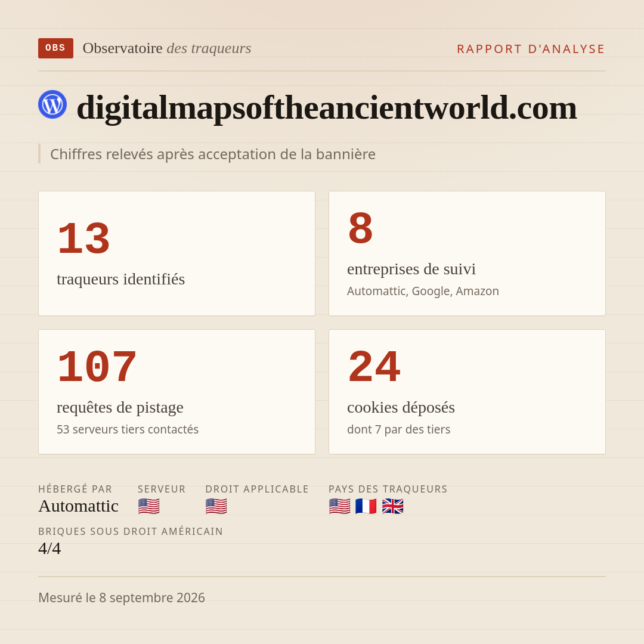Click the 'Pays des traqueurs' label
The image size is (644, 644).
click(388, 489)
